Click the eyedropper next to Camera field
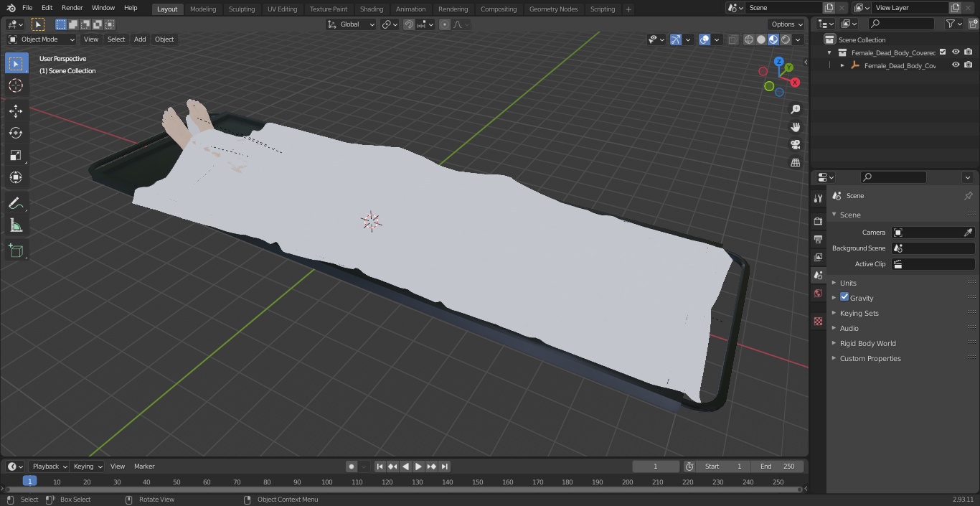The height and width of the screenshot is (506, 980). tap(968, 233)
